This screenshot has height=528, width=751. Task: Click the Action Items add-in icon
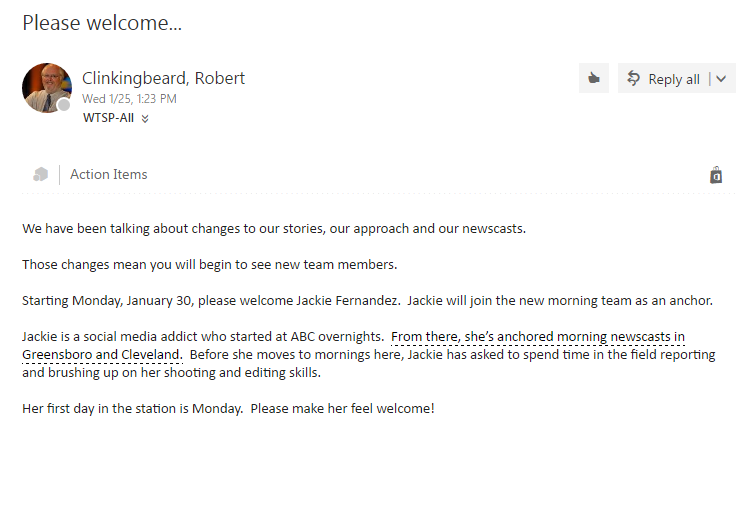coord(41,174)
